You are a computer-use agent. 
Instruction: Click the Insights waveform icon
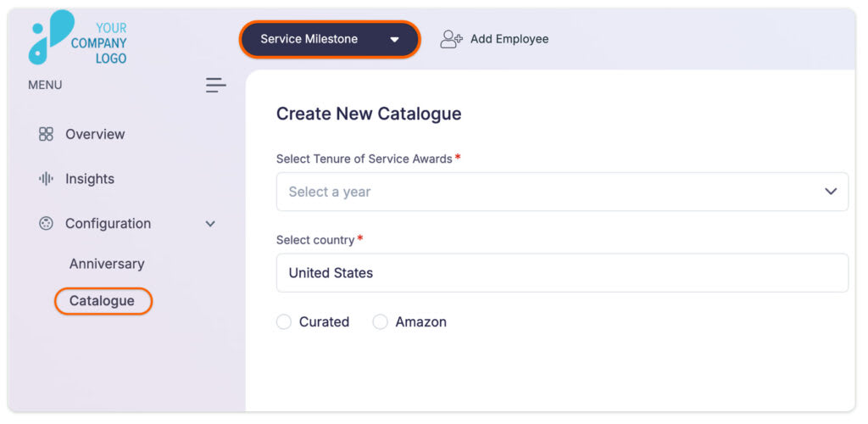point(46,179)
